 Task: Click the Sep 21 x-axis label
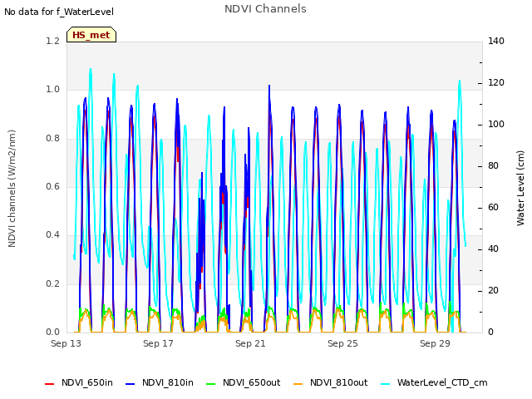pyautogui.click(x=250, y=343)
